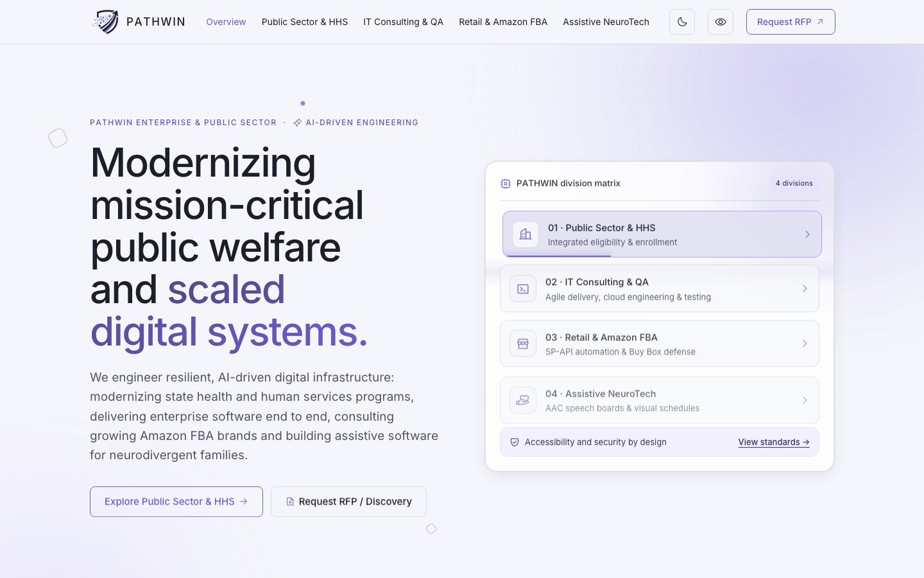
Task: Open the View standards link
Action: pyautogui.click(x=774, y=442)
